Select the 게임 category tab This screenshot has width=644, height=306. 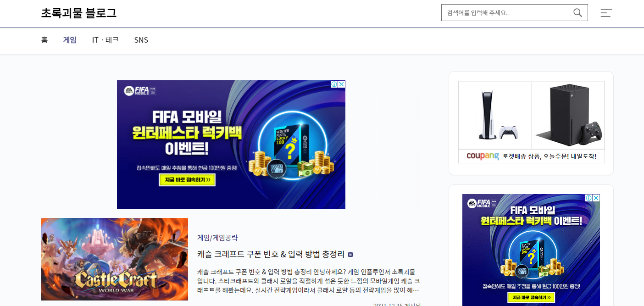click(x=70, y=40)
